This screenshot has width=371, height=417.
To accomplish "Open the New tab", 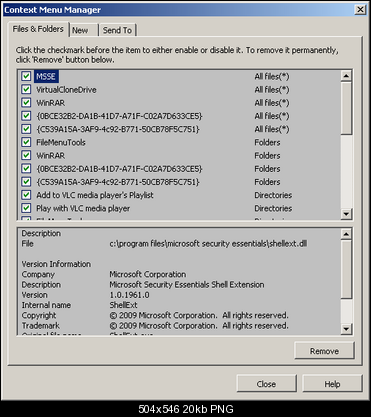I will 83,30.
